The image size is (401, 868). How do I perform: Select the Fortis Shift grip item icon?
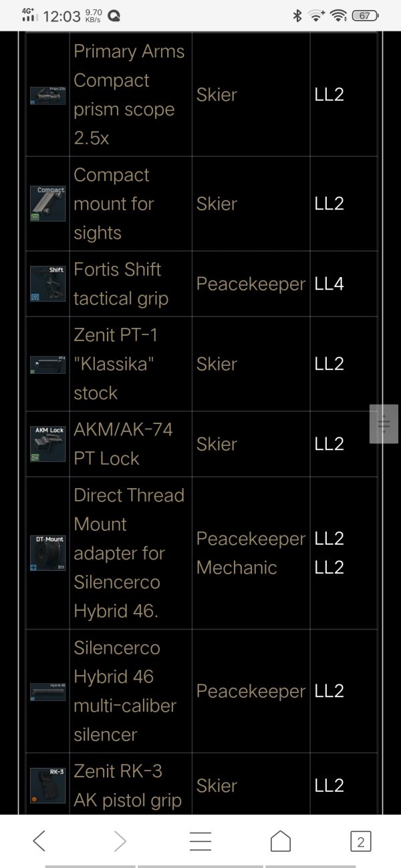pyautogui.click(x=47, y=284)
